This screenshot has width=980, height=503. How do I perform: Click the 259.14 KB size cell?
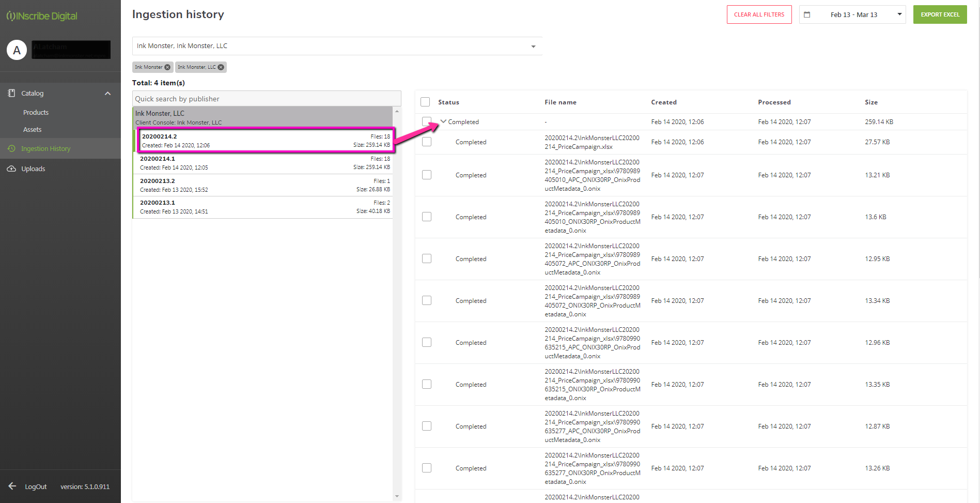click(x=879, y=121)
